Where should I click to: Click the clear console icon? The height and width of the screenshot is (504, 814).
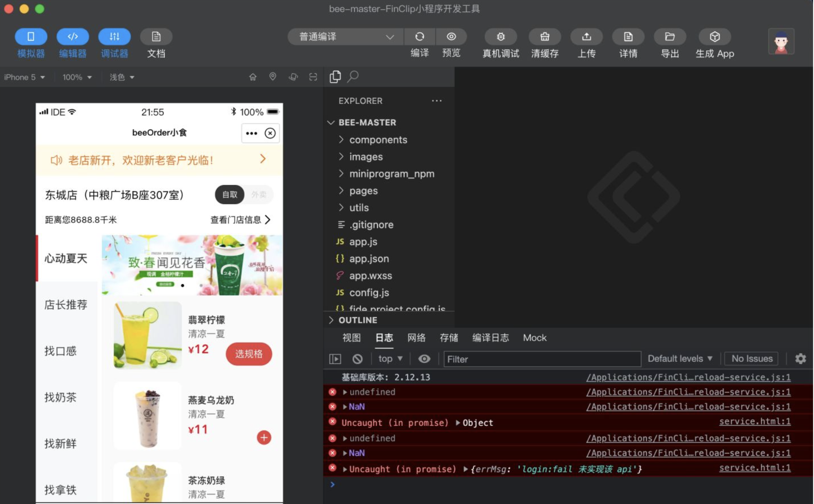[357, 359]
